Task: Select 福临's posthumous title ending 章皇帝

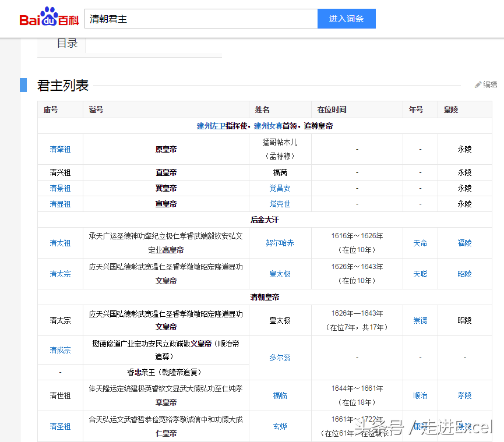Action: (x=166, y=395)
